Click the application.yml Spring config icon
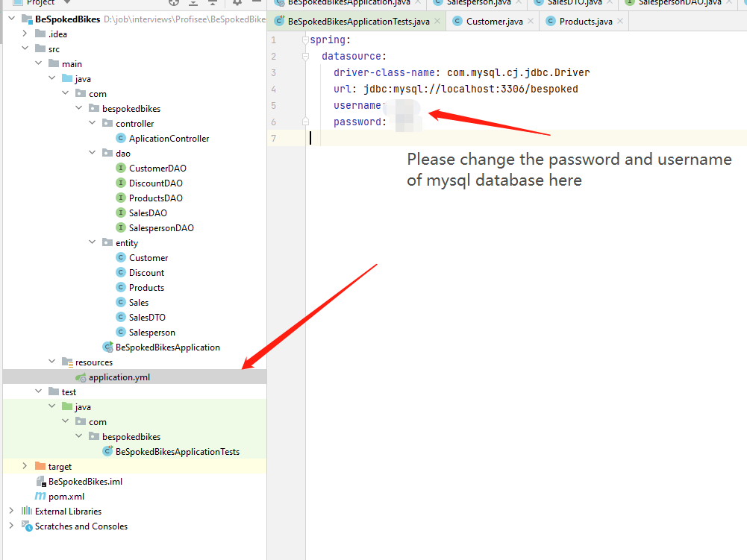 81,377
